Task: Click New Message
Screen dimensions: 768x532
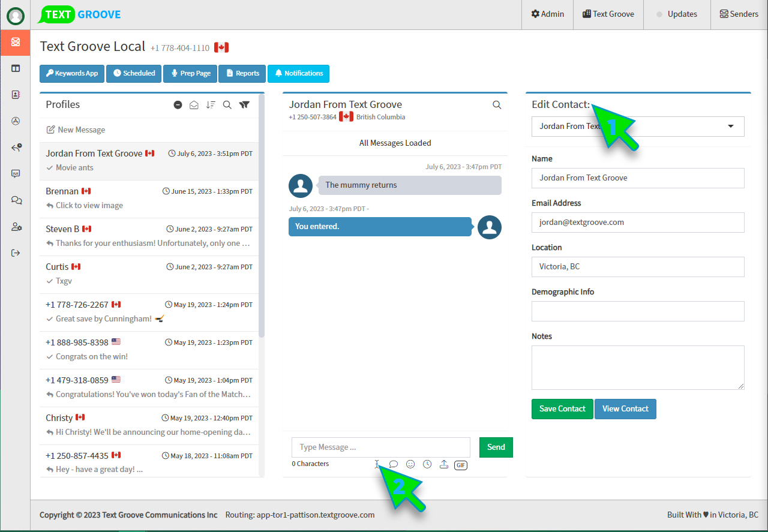Action: coord(76,130)
